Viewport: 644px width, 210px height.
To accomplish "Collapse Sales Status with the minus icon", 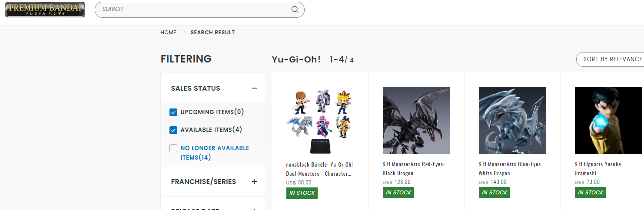I will tap(254, 88).
